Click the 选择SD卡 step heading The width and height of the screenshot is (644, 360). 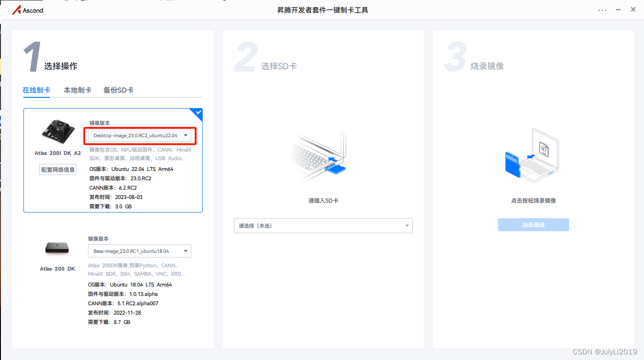tap(279, 66)
